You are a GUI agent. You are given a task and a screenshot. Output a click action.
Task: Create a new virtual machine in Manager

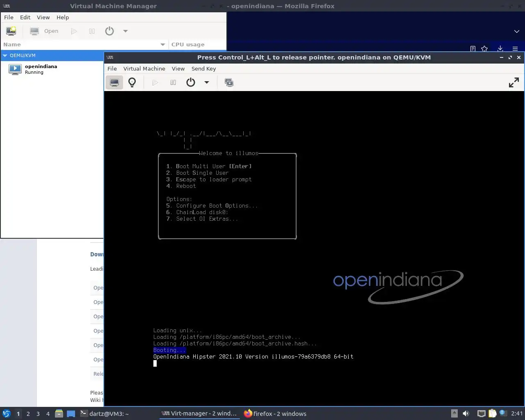(x=11, y=31)
